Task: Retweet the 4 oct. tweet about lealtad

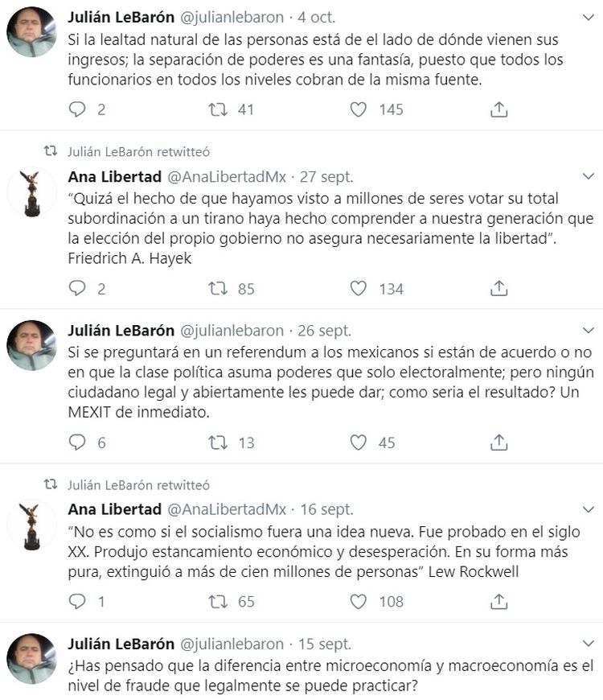Action: [x=218, y=109]
